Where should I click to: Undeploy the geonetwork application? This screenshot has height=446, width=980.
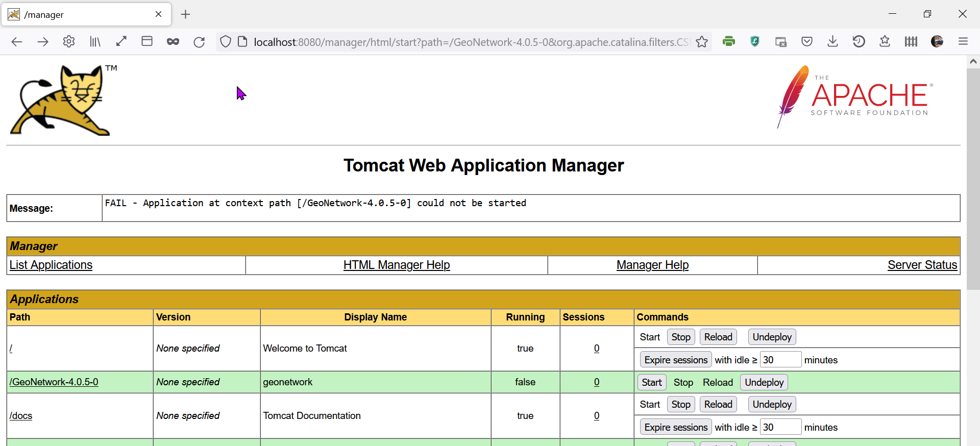click(x=764, y=383)
